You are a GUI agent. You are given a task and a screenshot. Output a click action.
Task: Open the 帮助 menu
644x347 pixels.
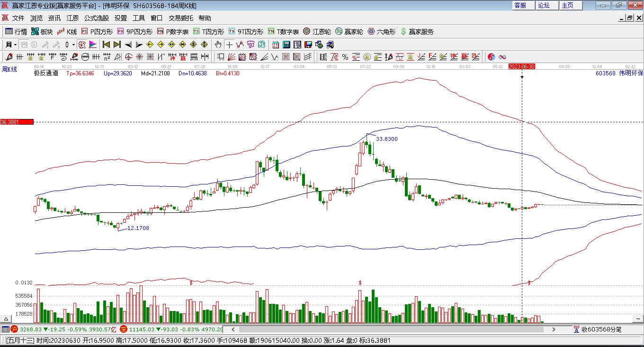[205, 18]
